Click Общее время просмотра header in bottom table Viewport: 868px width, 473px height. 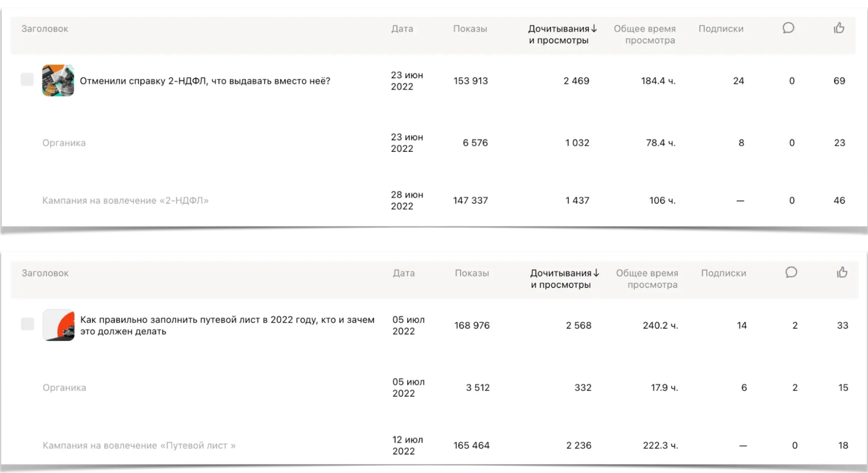[647, 279]
